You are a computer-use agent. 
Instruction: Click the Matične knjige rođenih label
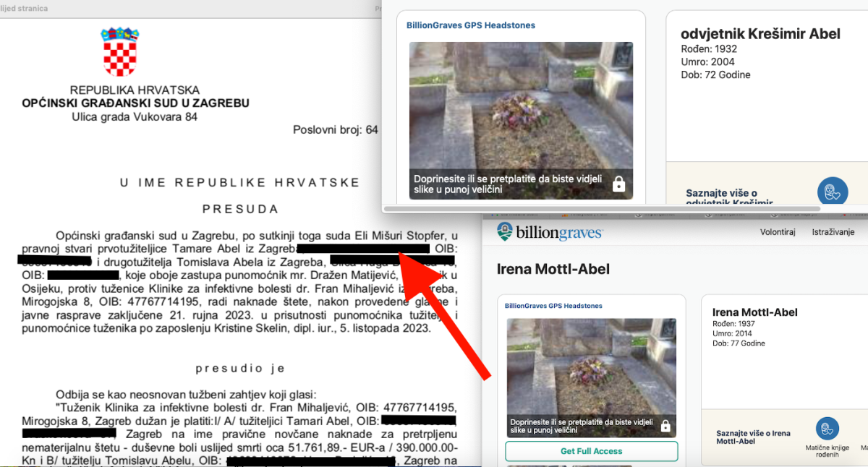[827, 452]
